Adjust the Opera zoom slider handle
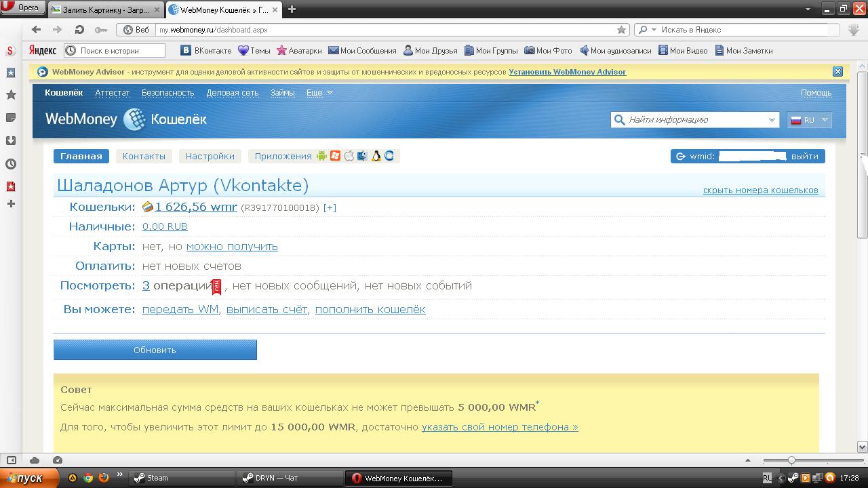868x488 pixels. (x=791, y=460)
